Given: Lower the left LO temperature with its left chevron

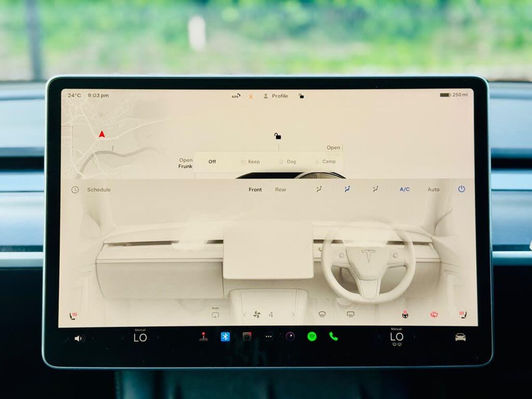Looking at the screenshot, I should (123, 338).
